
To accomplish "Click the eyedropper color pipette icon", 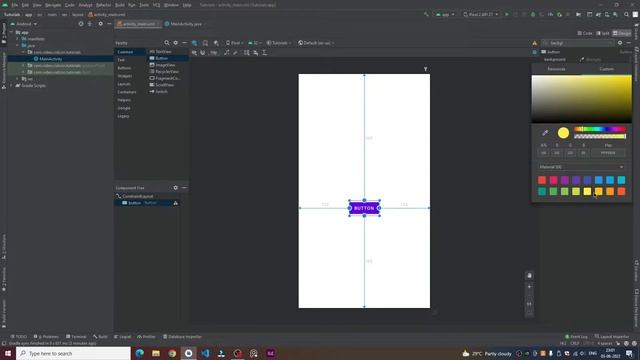I will tap(545, 133).
